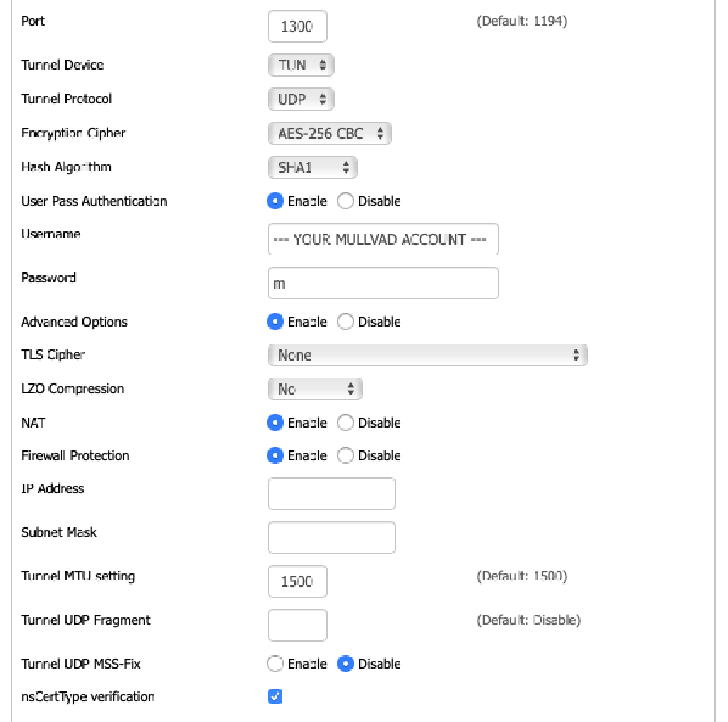Screen dimensions: 728x722
Task: Disable User Pass Authentication
Action: [x=346, y=201]
